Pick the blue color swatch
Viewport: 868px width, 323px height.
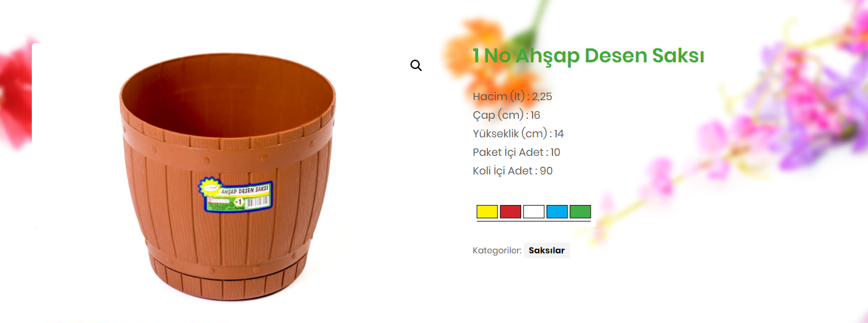tap(557, 212)
